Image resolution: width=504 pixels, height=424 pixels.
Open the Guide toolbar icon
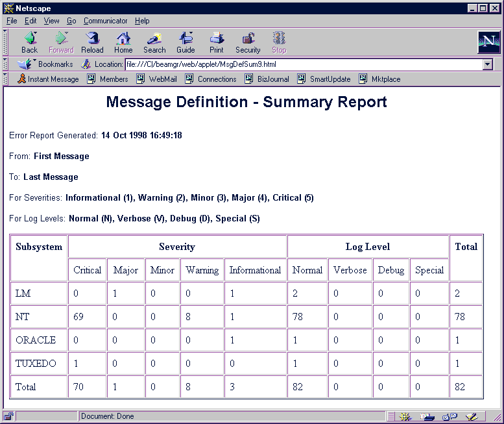point(186,42)
